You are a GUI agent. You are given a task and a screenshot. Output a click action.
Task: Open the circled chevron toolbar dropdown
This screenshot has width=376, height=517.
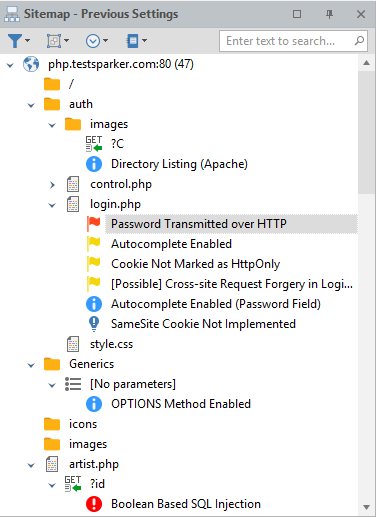97,41
